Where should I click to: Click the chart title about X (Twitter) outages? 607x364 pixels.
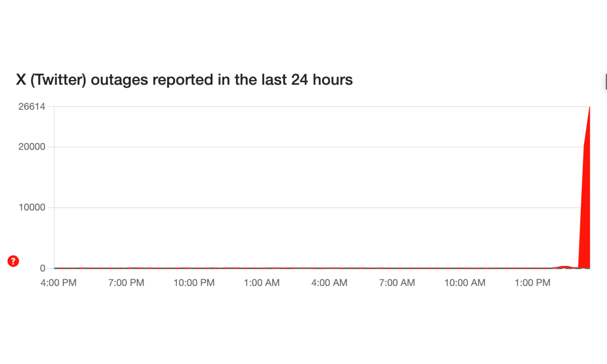184,80
